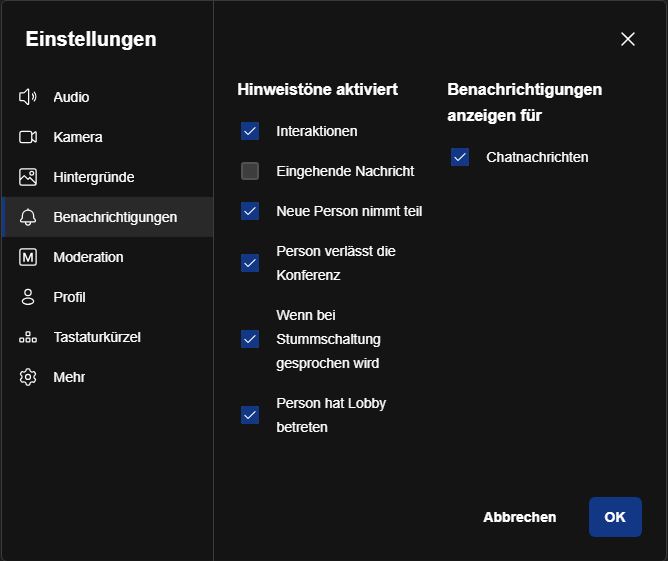The height and width of the screenshot is (561, 668).
Task: Disable the Chatnachrichten notification checkbox
Action: [460, 157]
